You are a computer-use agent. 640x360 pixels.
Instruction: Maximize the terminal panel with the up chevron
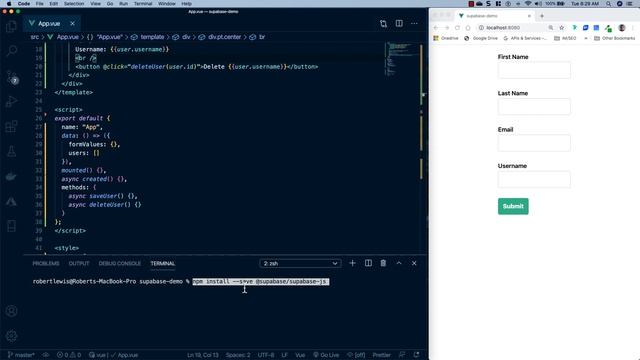pos(399,263)
